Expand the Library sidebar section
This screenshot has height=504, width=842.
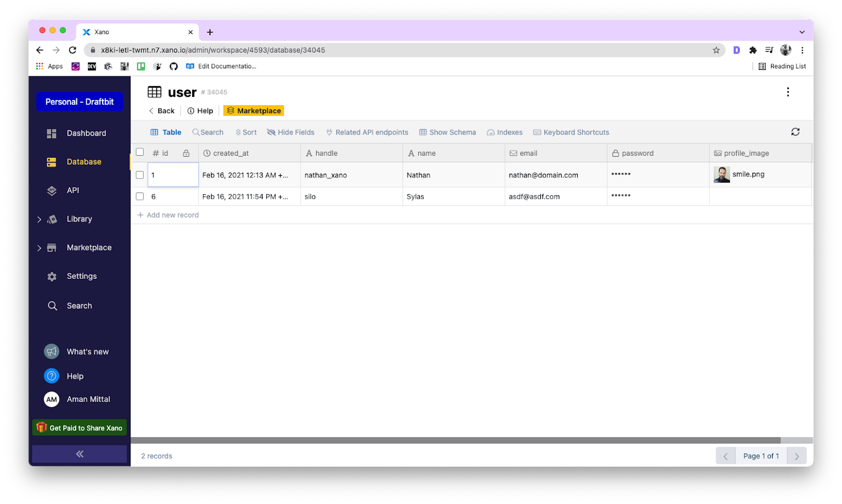(39, 219)
